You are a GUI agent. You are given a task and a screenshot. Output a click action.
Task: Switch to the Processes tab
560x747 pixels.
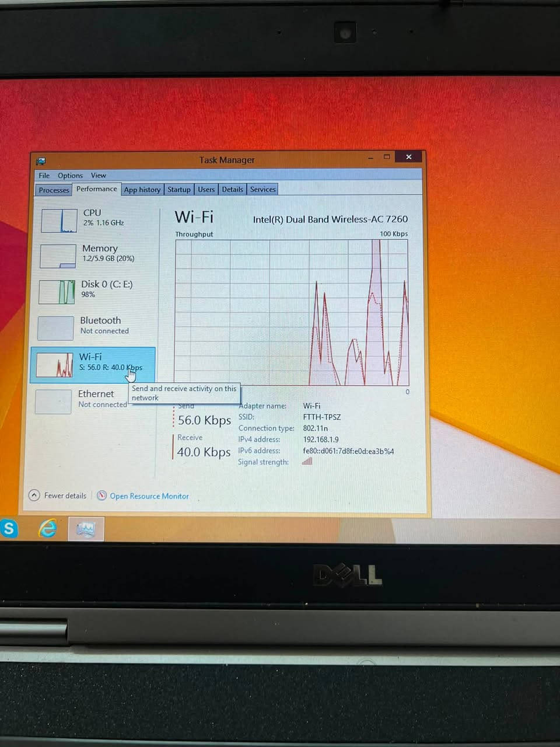(x=54, y=190)
